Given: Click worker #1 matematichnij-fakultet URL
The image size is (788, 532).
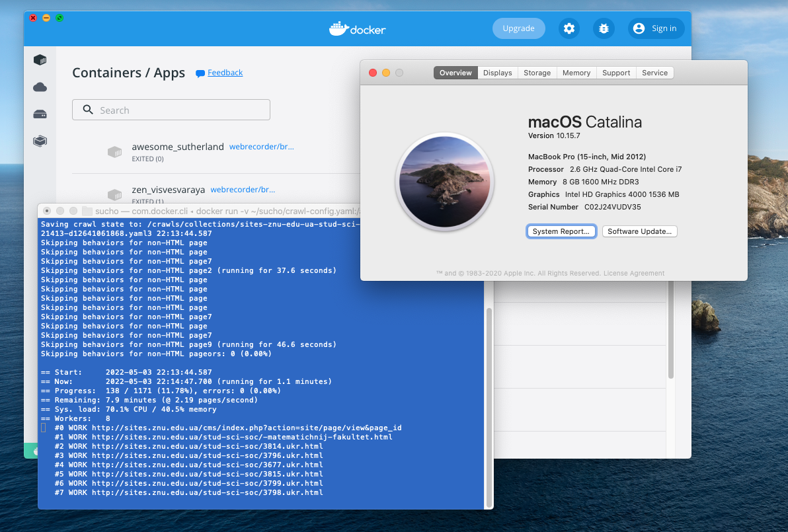Looking at the screenshot, I should pos(223,437).
